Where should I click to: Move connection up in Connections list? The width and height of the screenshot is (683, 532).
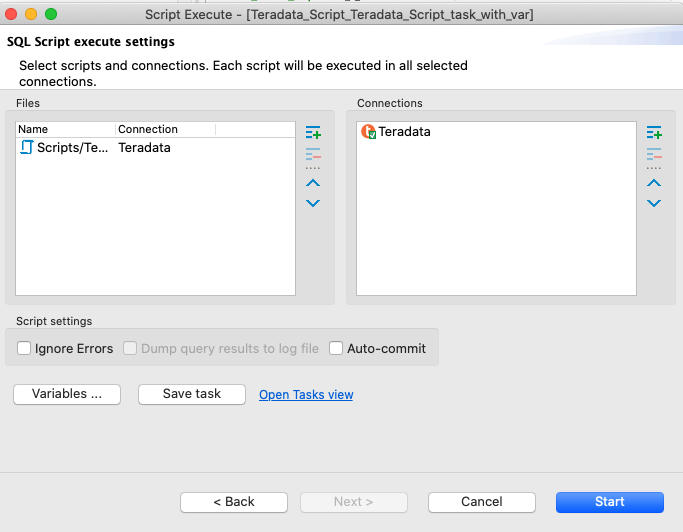point(654,183)
